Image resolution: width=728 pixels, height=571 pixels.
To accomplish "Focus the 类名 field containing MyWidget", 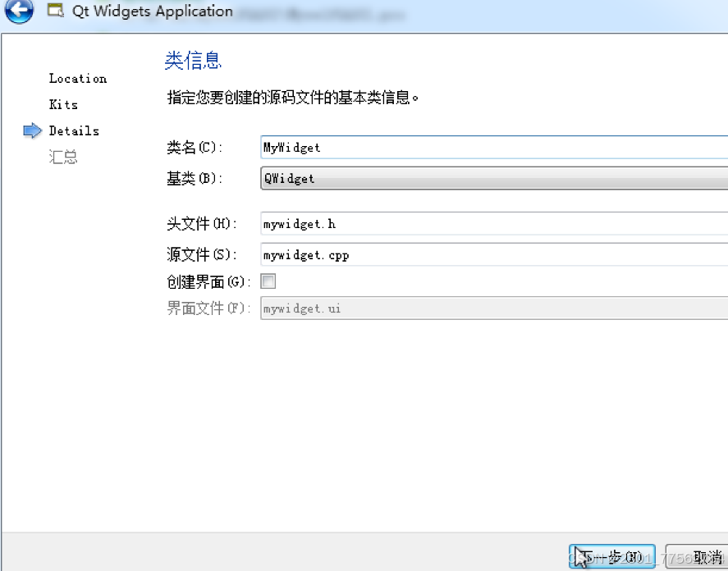I will coord(494,148).
